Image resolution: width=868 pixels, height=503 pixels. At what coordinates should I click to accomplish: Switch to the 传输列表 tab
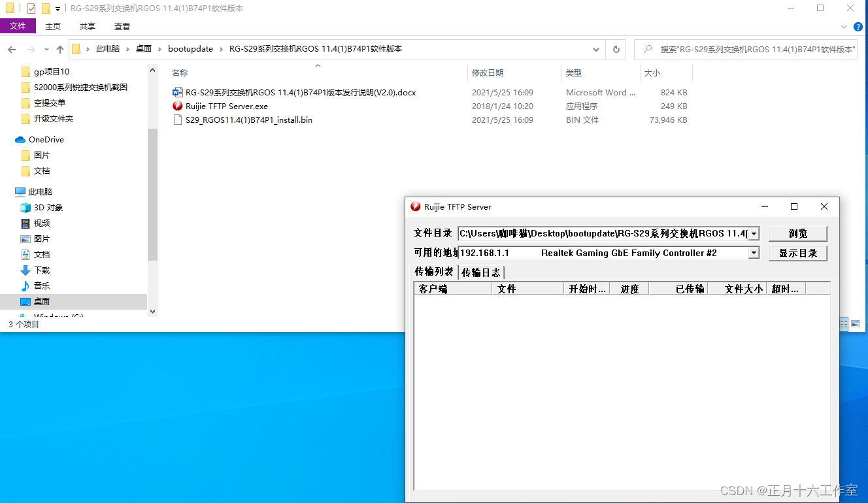[434, 271]
